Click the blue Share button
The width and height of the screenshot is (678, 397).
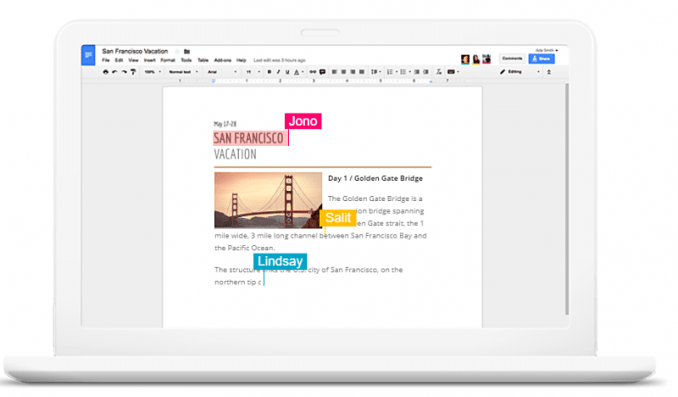(x=541, y=59)
